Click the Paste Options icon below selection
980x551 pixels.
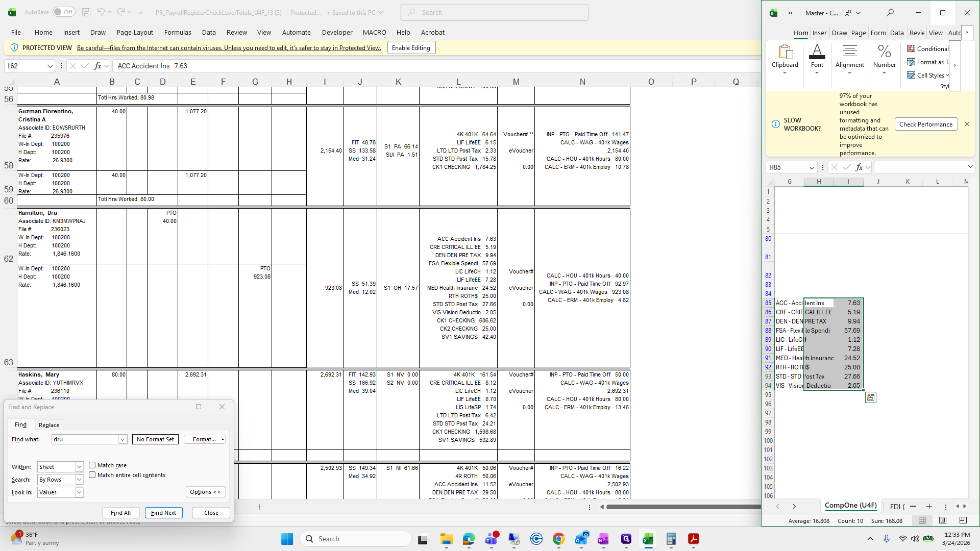tap(870, 397)
